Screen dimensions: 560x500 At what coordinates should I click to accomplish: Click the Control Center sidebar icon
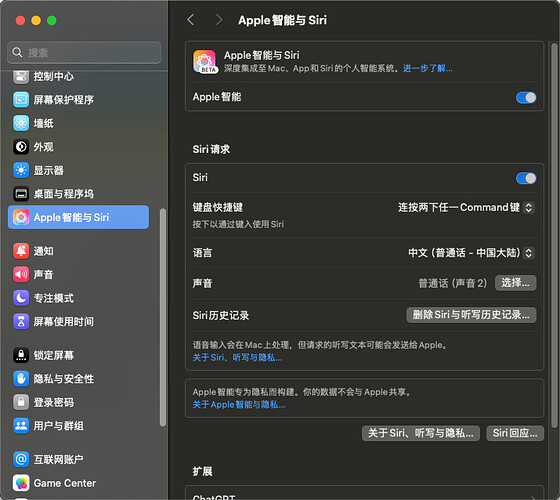point(21,76)
